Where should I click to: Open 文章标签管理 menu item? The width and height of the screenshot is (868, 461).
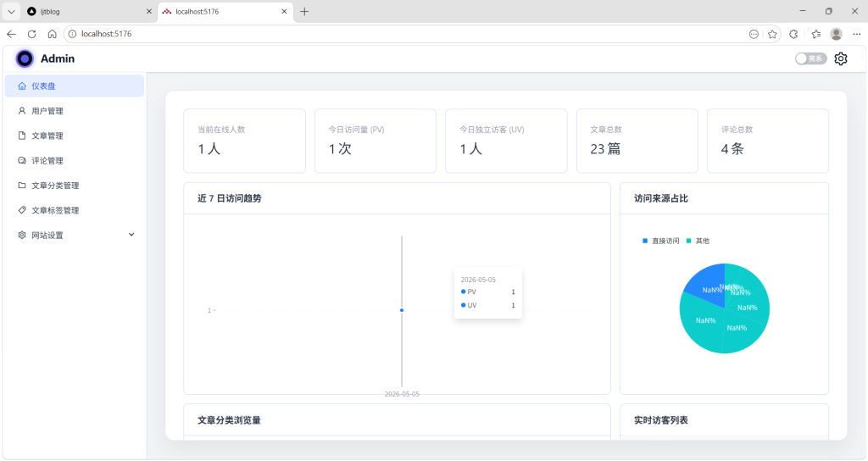75,210
